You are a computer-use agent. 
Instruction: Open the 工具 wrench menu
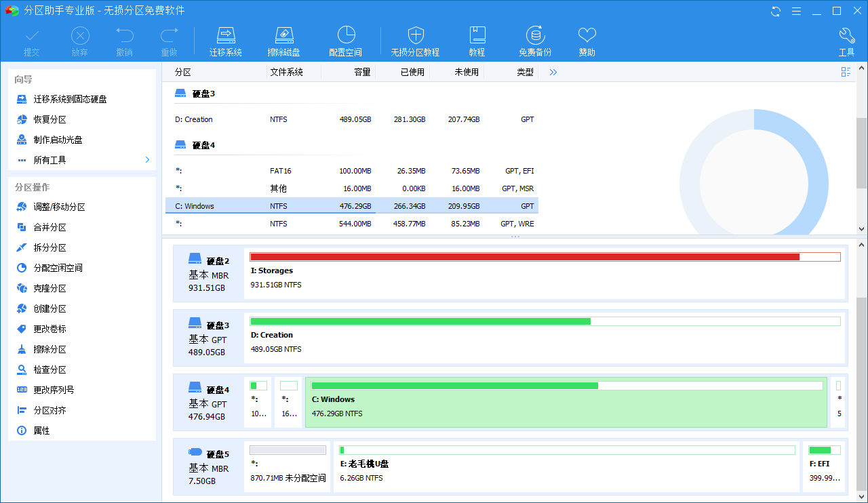click(846, 35)
